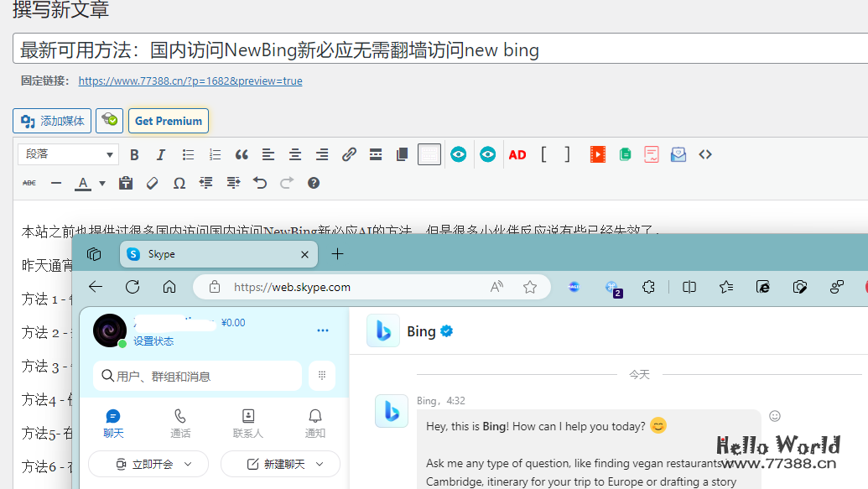Open the 段落 paragraph format dropdown
Screen dimensions: 868x489
[x=68, y=154]
